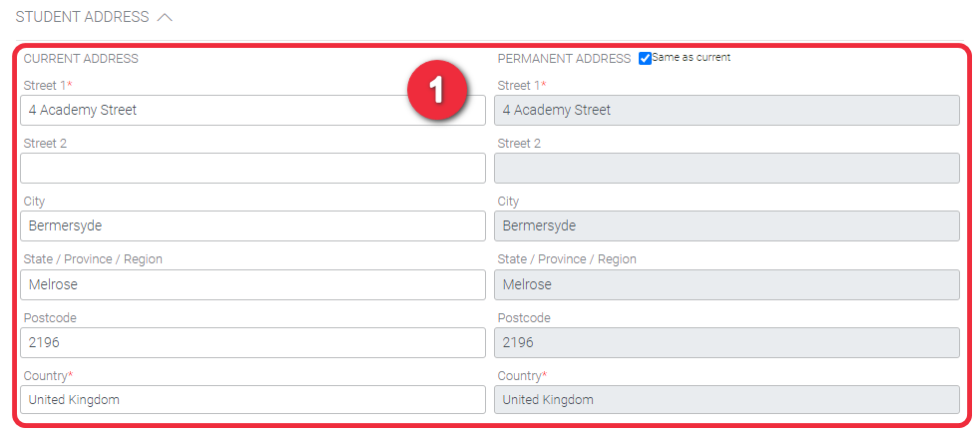980x432 pixels.
Task: Click current State / Province / Region field
Action: pyautogui.click(x=252, y=284)
